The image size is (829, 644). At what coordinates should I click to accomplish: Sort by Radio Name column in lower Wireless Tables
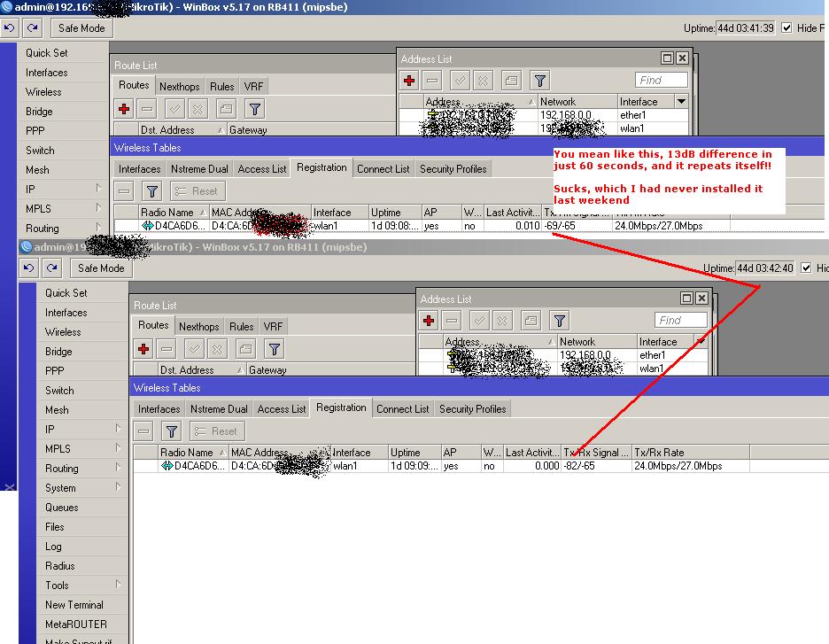pos(193,452)
